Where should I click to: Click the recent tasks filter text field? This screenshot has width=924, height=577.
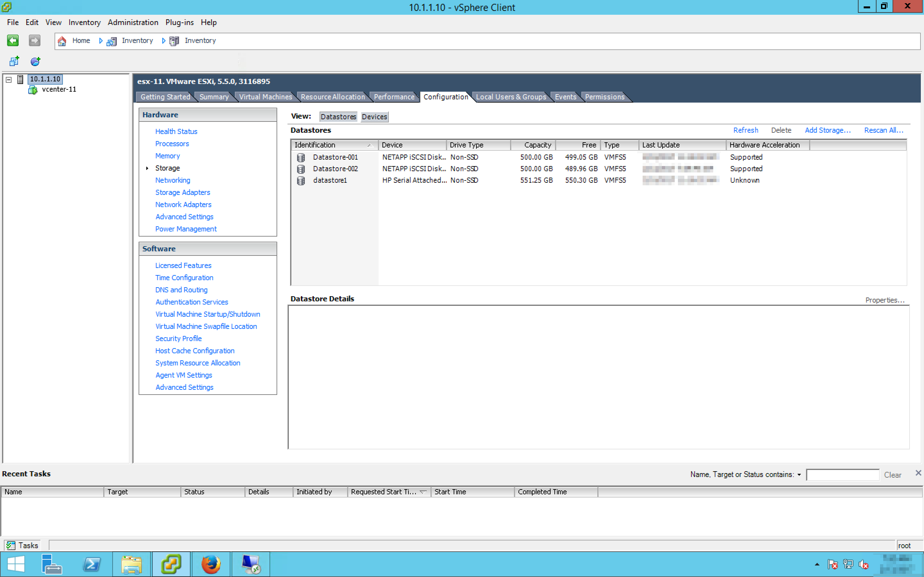coord(842,475)
